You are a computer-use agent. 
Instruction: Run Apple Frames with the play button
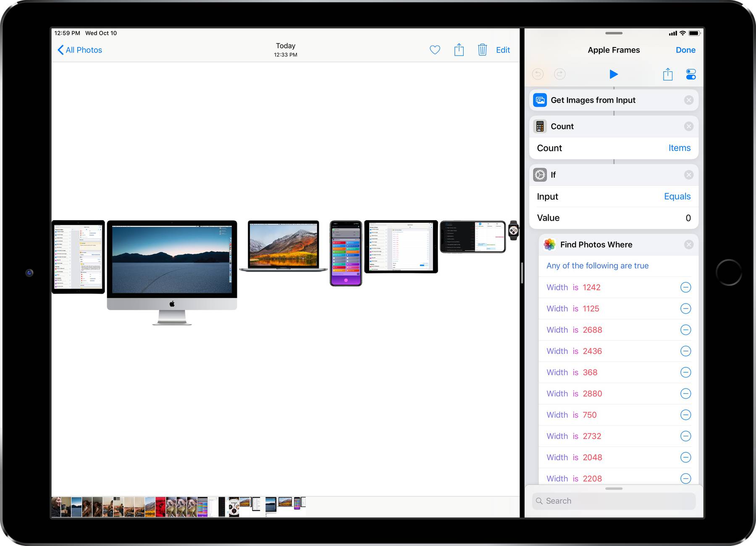coord(614,74)
